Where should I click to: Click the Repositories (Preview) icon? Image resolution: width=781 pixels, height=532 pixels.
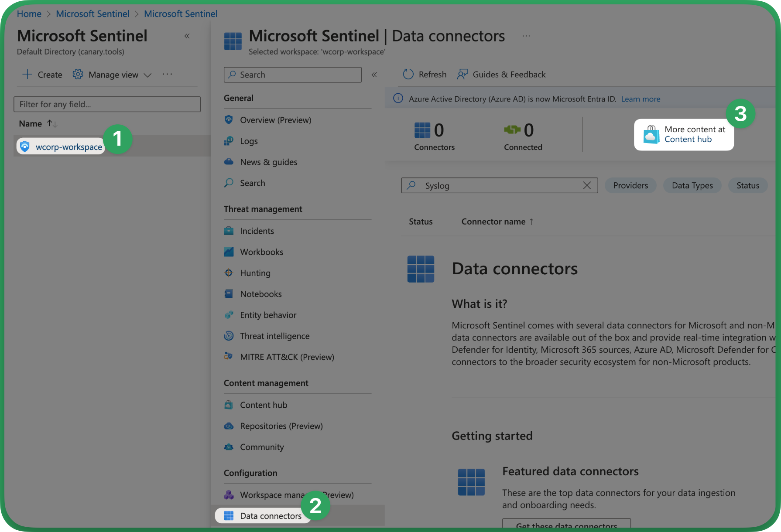[229, 426]
